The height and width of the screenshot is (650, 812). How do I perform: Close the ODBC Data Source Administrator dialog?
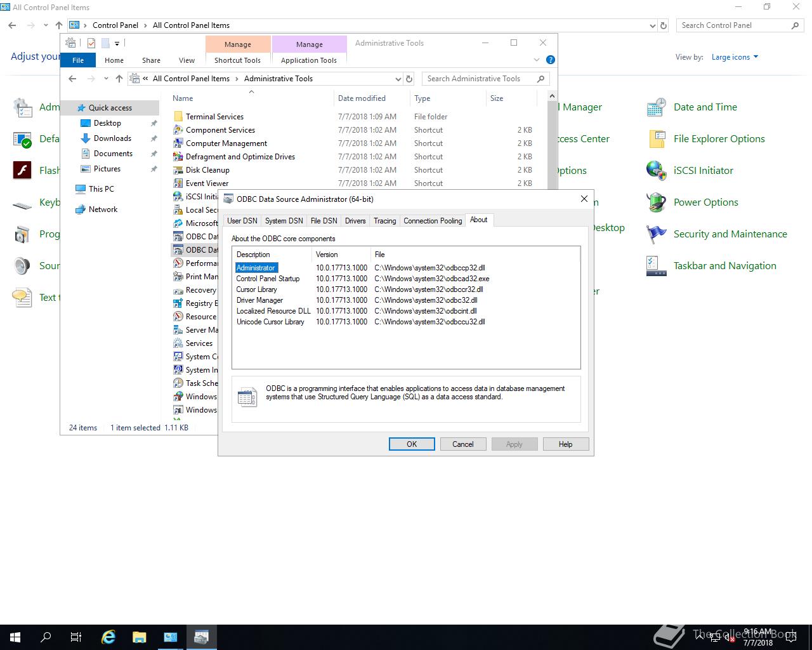tap(584, 199)
